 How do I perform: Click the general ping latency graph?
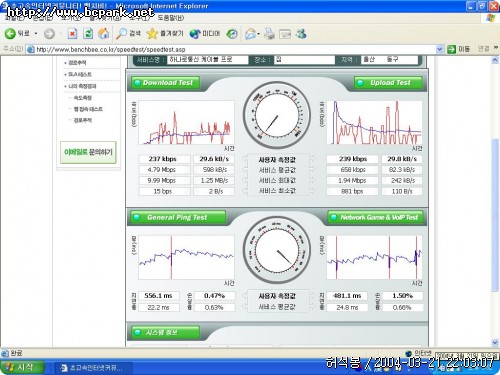tap(186, 257)
